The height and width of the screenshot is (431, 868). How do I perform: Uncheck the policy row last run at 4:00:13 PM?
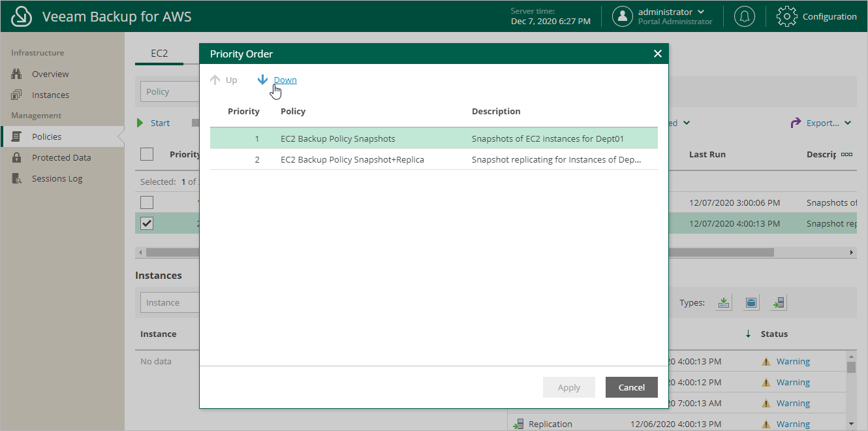[147, 223]
